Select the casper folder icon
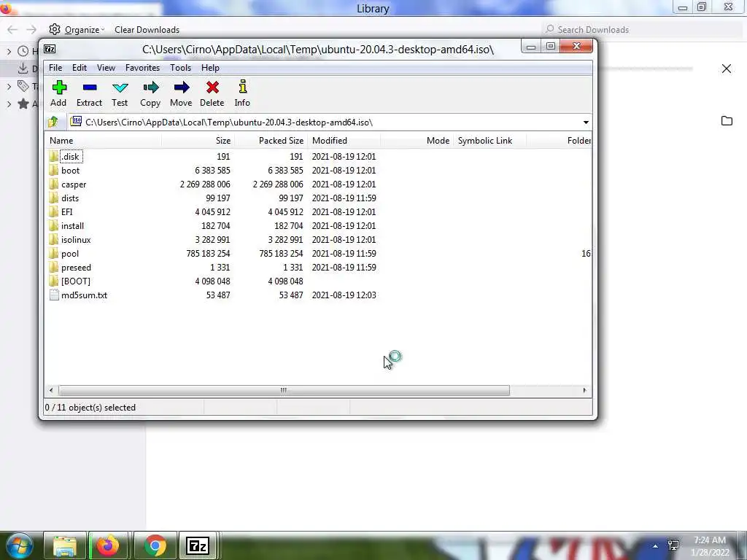Screen dimensions: 747x560 coord(53,184)
